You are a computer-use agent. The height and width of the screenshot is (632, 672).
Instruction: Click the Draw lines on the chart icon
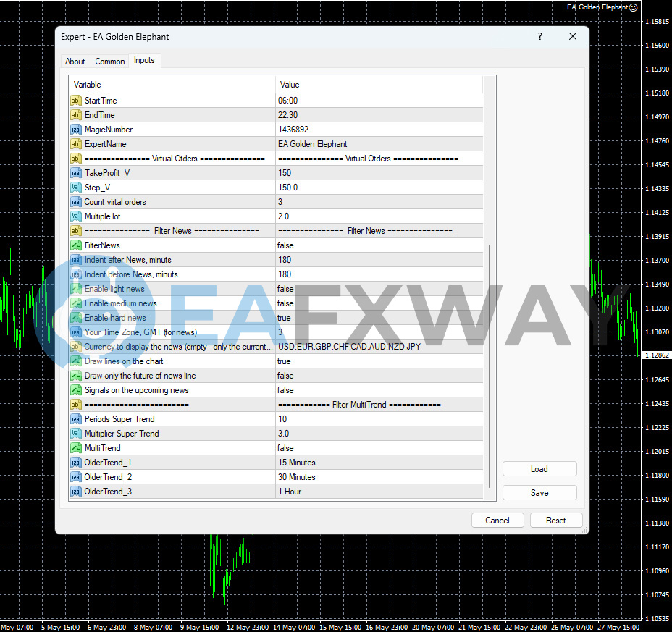[75, 361]
